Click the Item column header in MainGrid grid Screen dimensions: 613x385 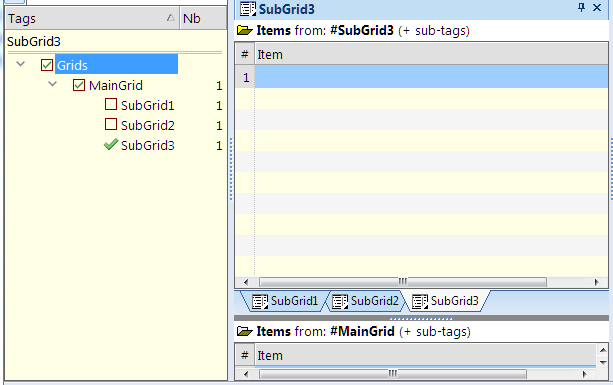(426, 355)
